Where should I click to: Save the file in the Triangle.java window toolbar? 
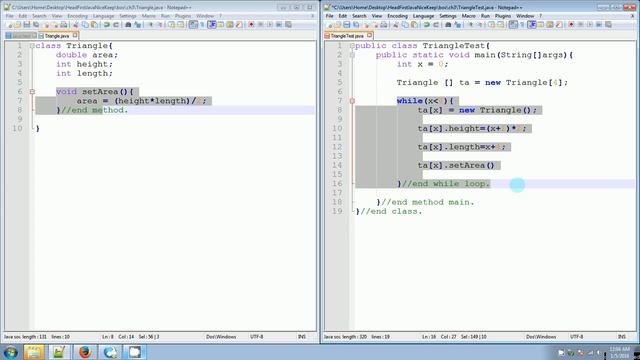[27, 25]
